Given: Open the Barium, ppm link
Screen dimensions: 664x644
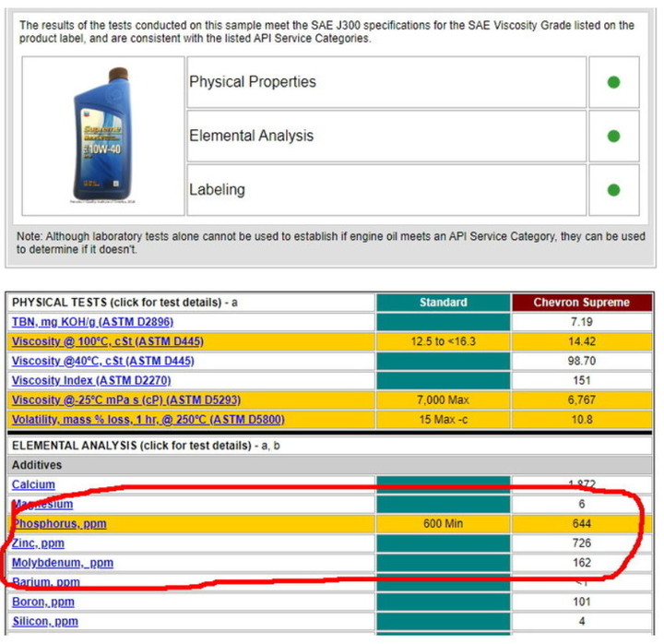Looking at the screenshot, I should [46, 582].
